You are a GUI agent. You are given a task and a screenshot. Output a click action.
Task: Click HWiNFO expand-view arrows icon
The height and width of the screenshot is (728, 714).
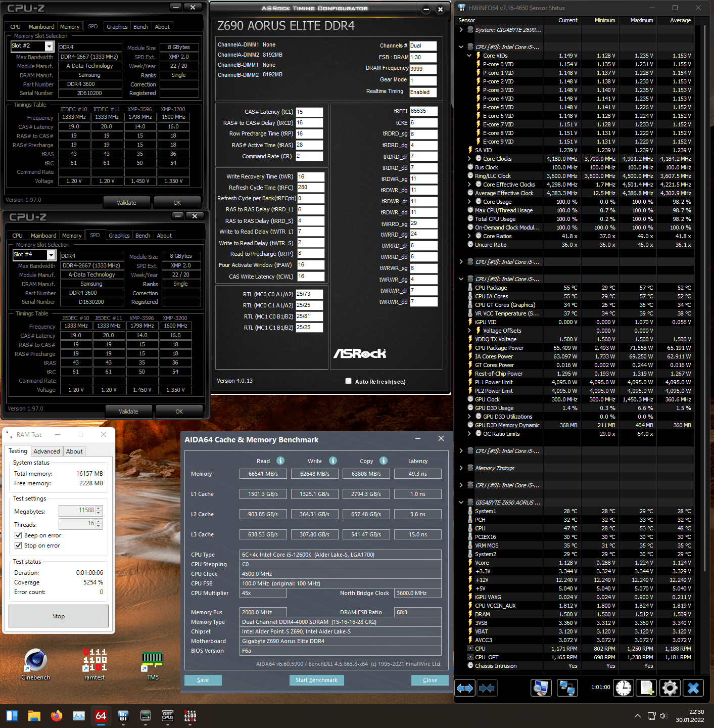[465, 688]
